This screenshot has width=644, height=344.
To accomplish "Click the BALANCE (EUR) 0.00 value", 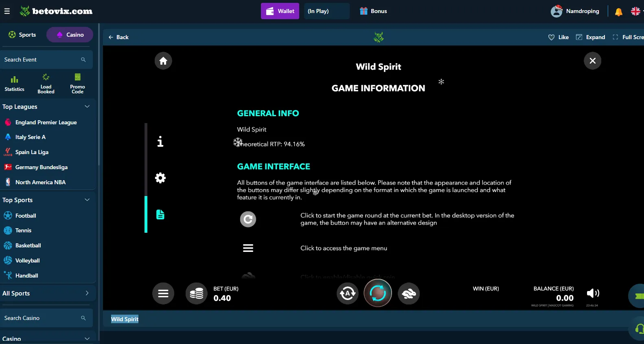I will tap(565, 298).
